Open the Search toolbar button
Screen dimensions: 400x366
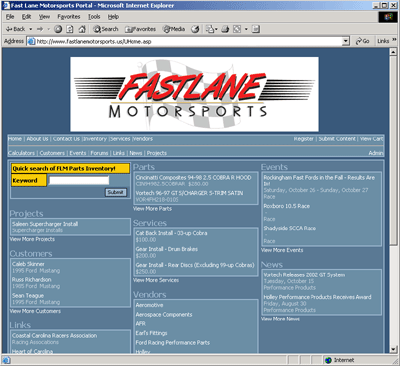coord(106,29)
